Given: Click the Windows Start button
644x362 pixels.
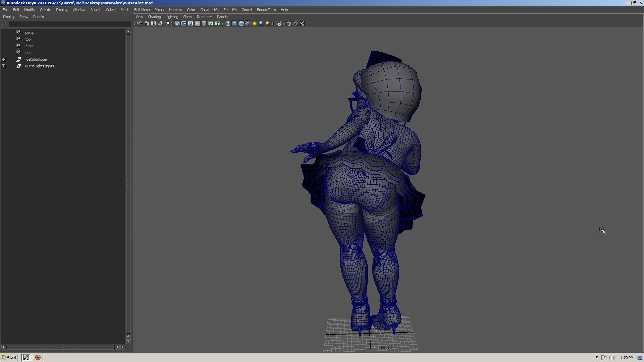Looking at the screenshot, I should [9, 357].
